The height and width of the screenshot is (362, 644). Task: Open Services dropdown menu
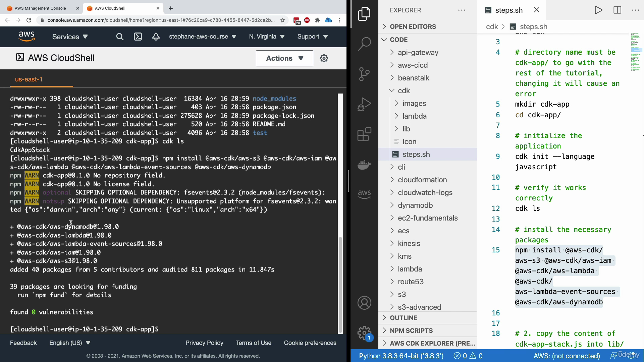70,37
